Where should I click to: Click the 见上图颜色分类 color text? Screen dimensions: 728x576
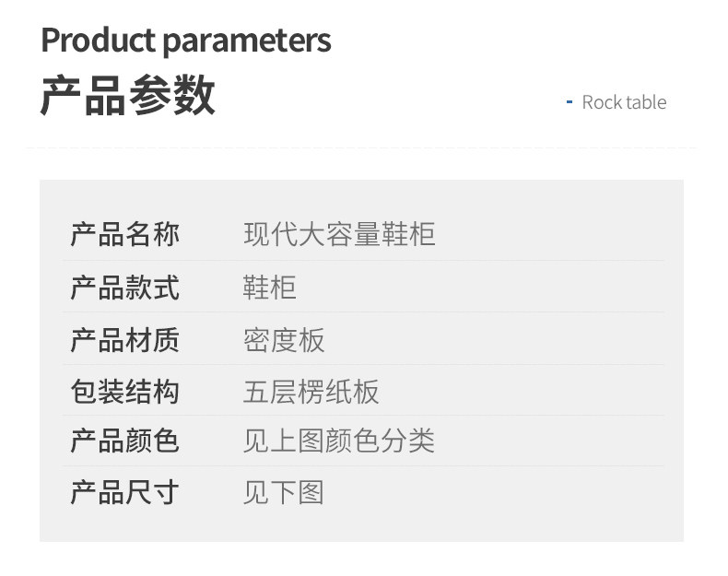pyautogui.click(x=338, y=441)
